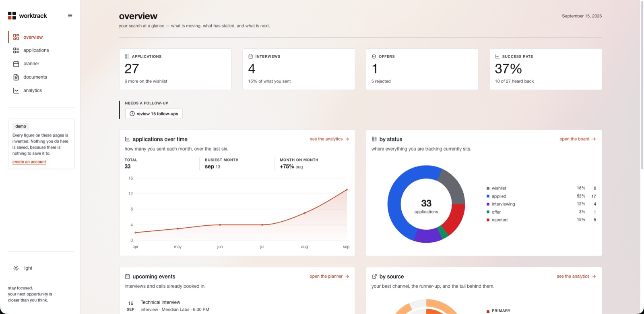644x314 pixels.
Task: Click the analytics chart icon in sidebar
Action: click(16, 91)
